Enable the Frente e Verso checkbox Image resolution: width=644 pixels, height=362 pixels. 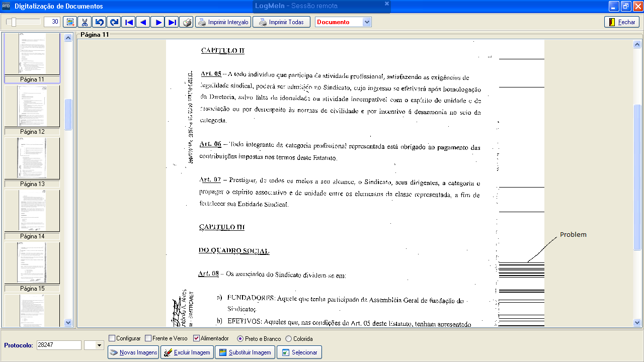click(148, 338)
